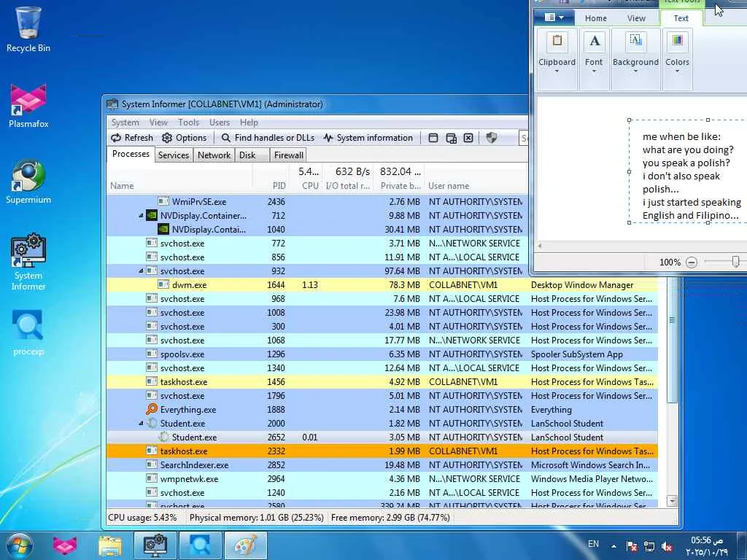
Task: Open Options in System Informer toolbar
Action: click(185, 138)
